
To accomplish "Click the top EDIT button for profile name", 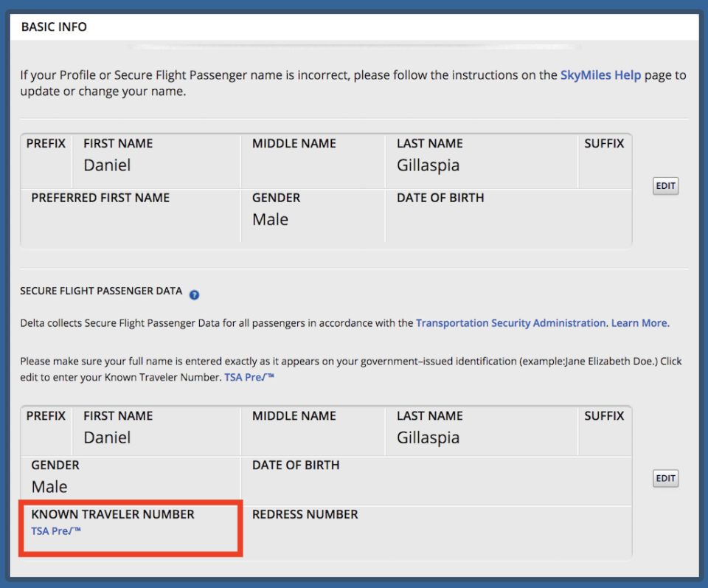I will 664,186.
